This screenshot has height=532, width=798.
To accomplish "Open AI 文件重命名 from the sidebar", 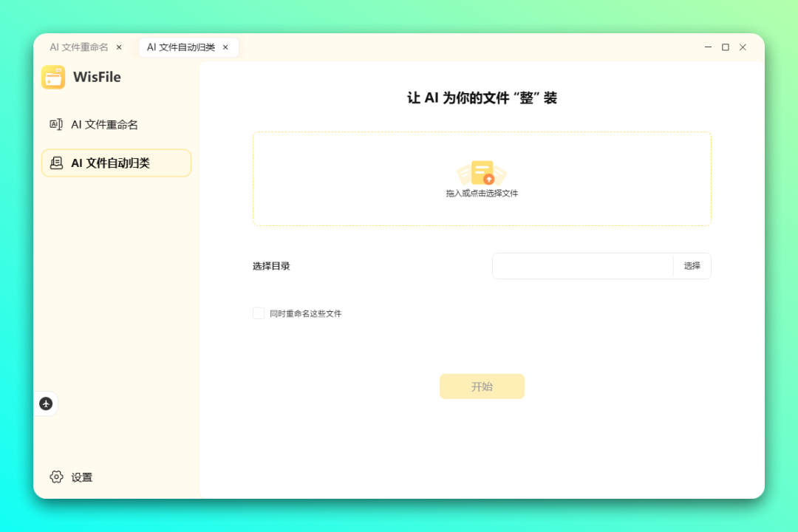I will (104, 125).
